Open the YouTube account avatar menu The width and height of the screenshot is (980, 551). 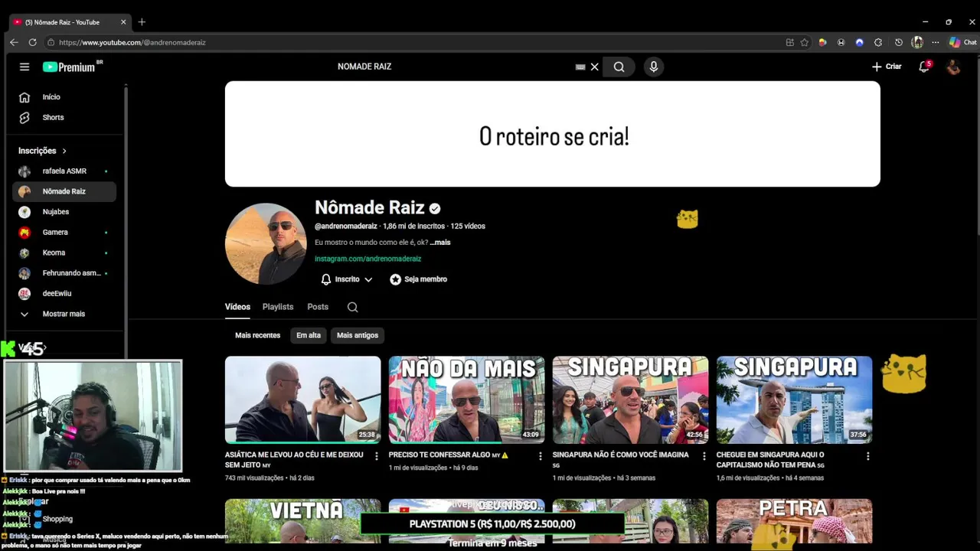tap(953, 67)
